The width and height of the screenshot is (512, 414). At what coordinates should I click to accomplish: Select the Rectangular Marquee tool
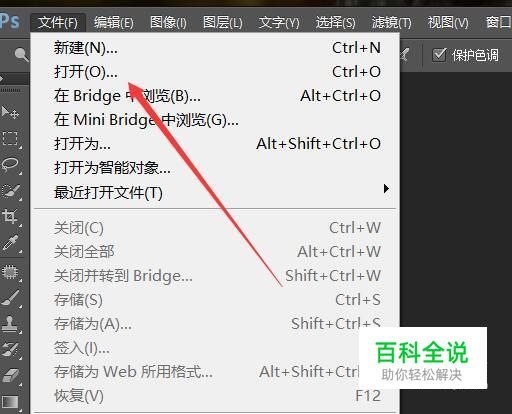pyautogui.click(x=10, y=138)
